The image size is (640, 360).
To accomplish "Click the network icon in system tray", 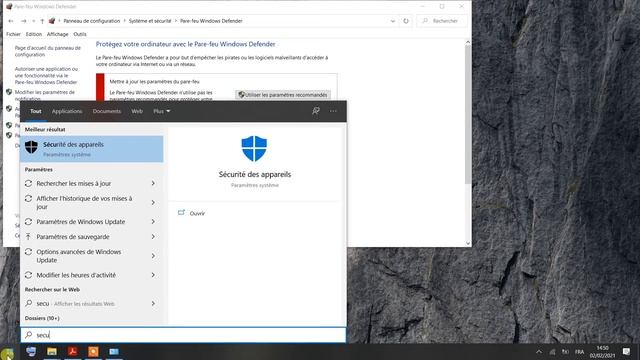I will pyautogui.click(x=552, y=352).
